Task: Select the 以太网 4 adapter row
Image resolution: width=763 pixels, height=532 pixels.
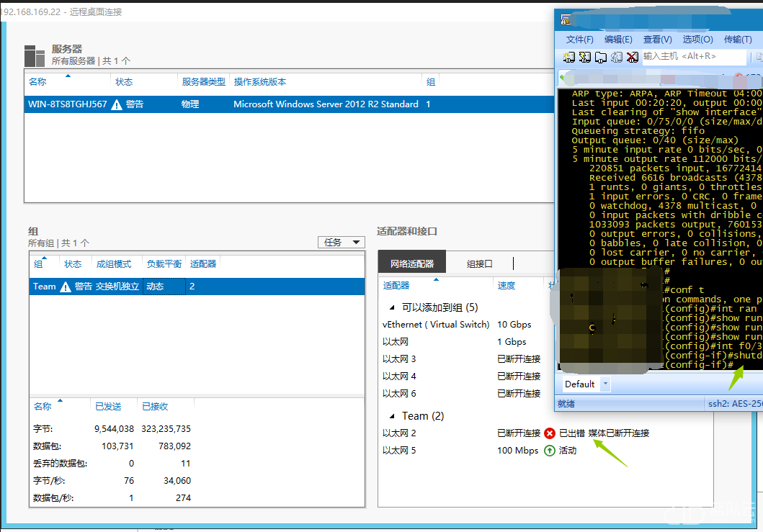Action: pyautogui.click(x=399, y=377)
